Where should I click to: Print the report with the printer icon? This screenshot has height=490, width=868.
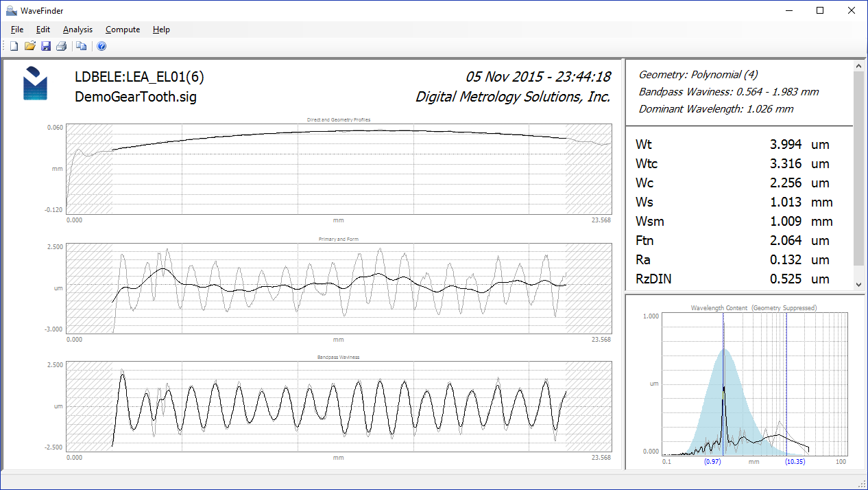pos(61,46)
